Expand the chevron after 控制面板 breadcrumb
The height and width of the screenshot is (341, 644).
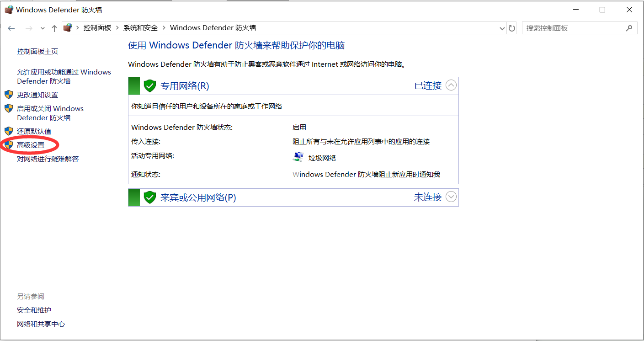(x=117, y=28)
